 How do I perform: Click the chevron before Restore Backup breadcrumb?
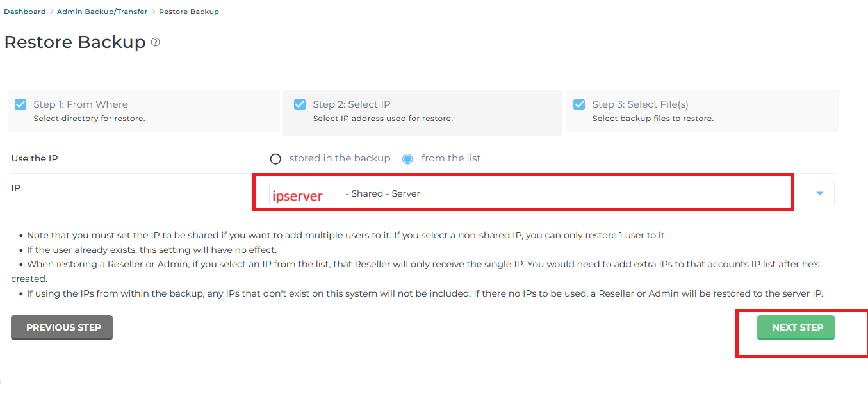pos(153,12)
